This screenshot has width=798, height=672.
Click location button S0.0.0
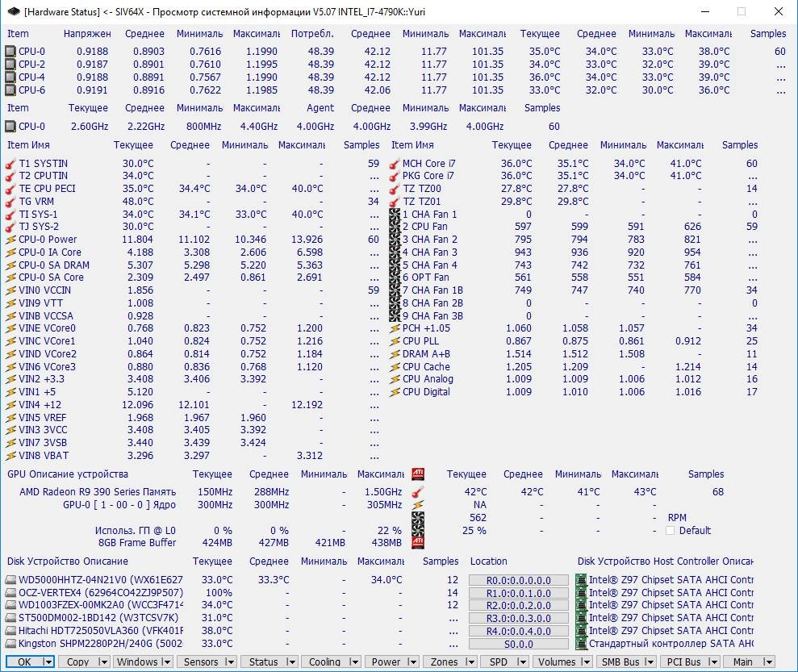(x=519, y=644)
